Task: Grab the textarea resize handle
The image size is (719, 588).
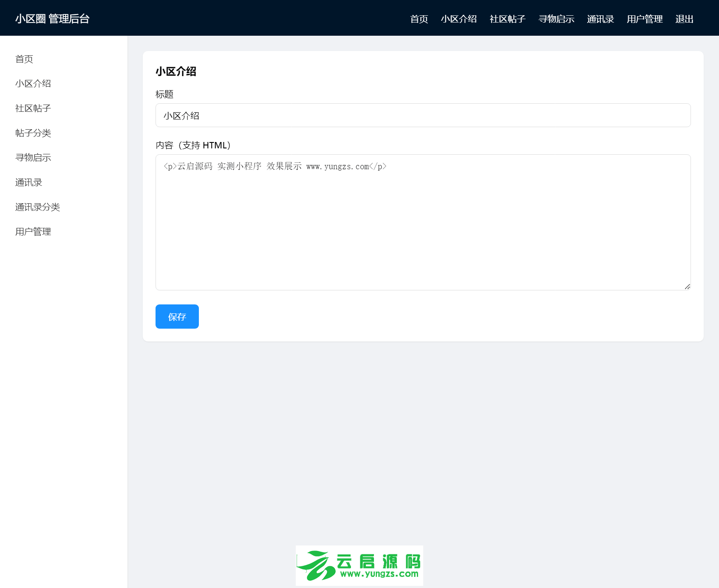Action: tap(687, 287)
